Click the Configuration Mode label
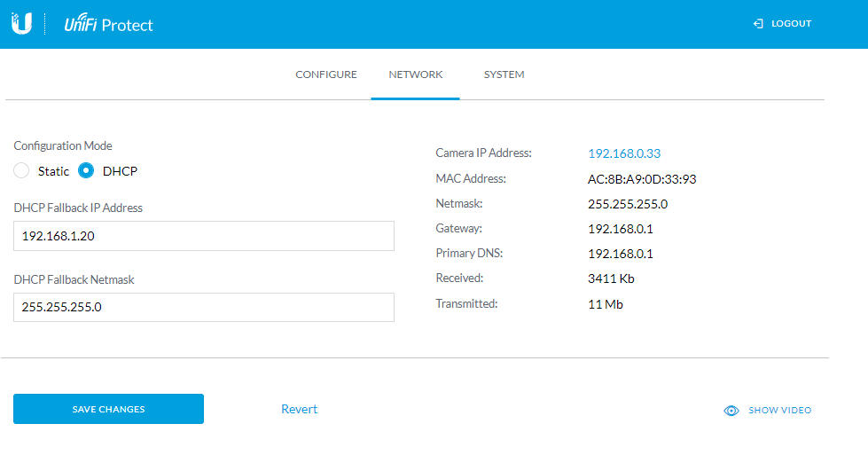Screen dimensions: 868x455 tap(63, 145)
